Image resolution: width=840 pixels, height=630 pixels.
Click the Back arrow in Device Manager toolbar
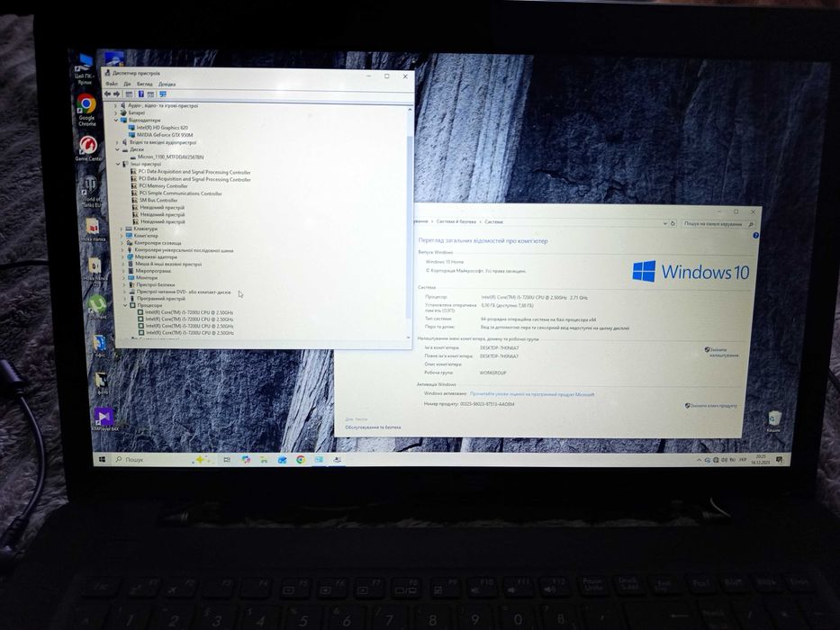coord(107,94)
